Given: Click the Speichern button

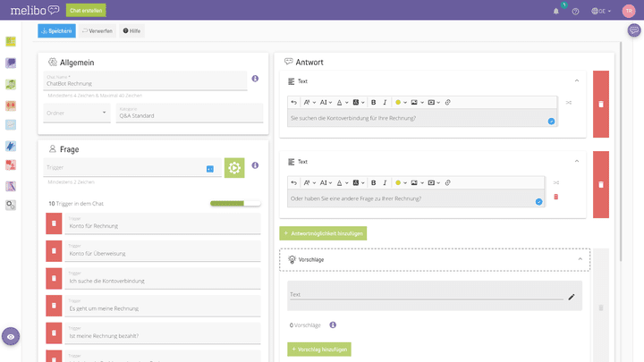Looking at the screenshot, I should point(56,30).
